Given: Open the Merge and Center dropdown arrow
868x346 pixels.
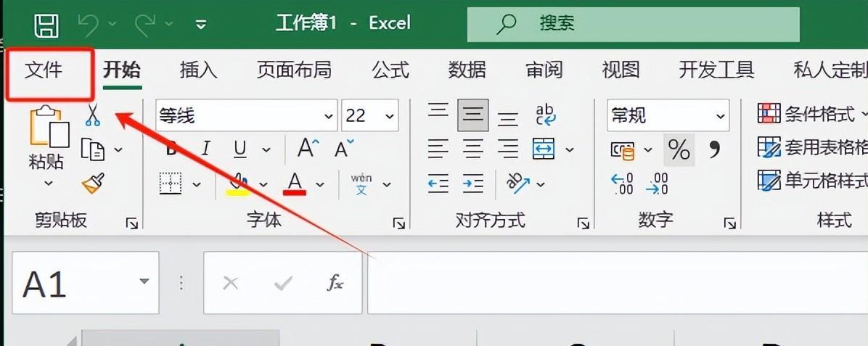Looking at the screenshot, I should 570,149.
